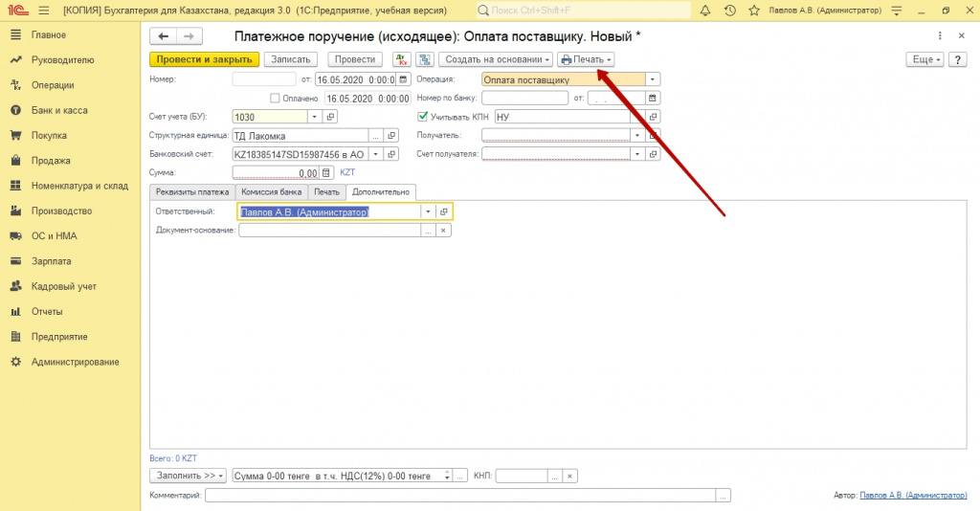The height and width of the screenshot is (511, 980).
Task: Expand Ответственный dropdown
Action: [428, 211]
